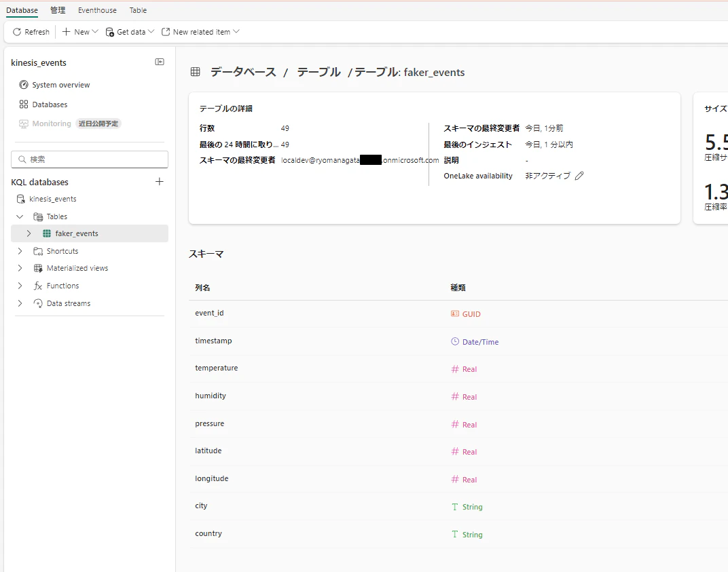728x572 pixels.
Task: Click the kinesis_events database icon
Action: (20, 199)
